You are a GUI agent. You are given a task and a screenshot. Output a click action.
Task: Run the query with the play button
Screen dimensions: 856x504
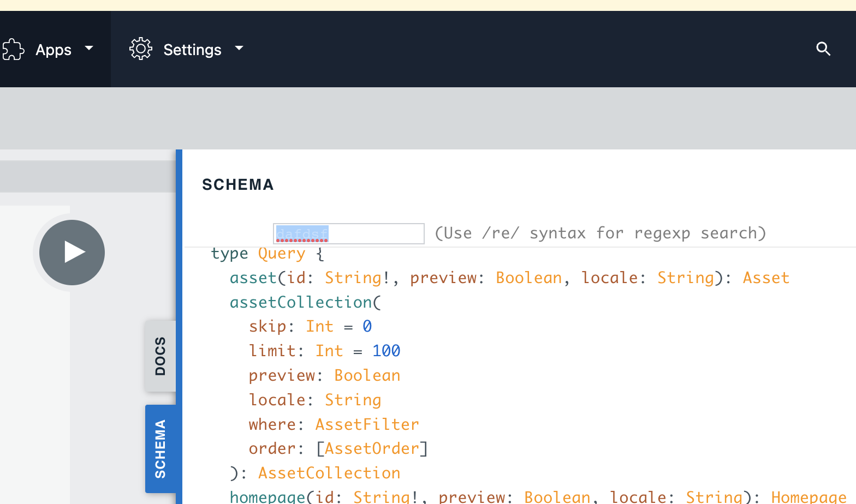tap(72, 253)
